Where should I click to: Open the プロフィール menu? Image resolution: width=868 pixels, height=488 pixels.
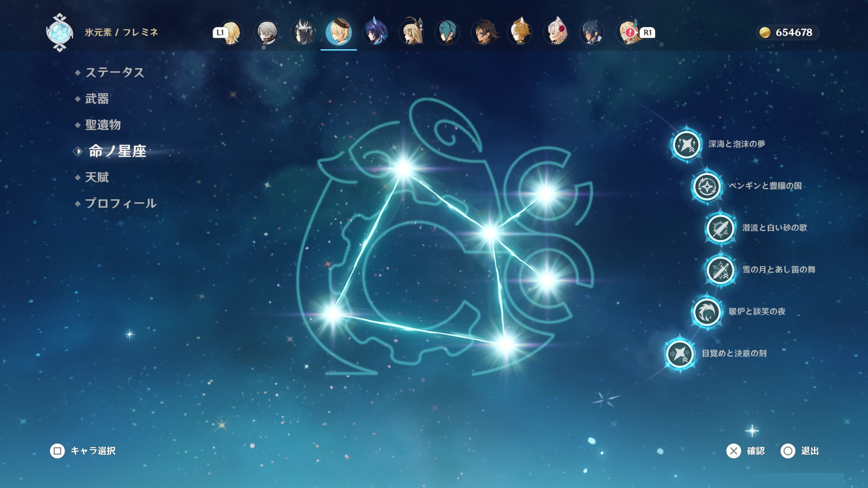(121, 203)
